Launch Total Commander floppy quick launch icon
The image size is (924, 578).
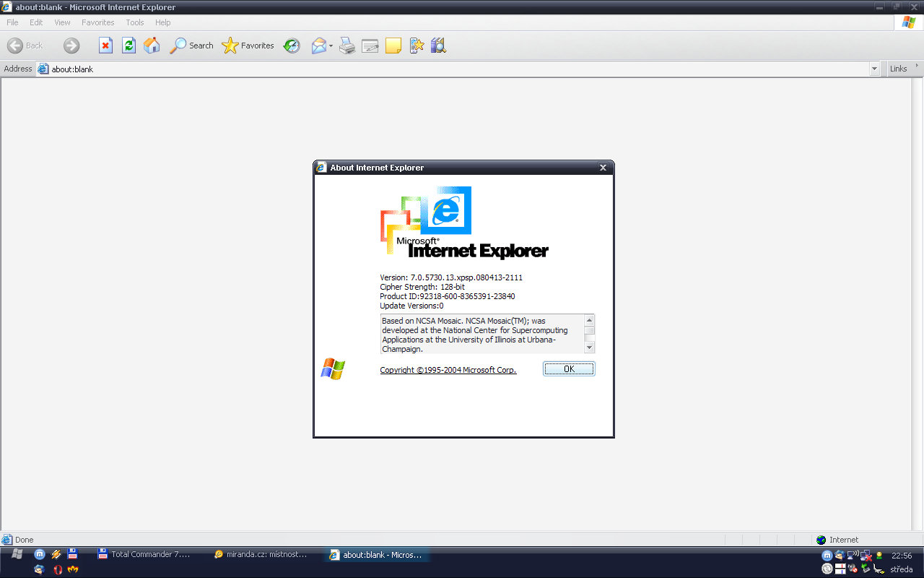coord(72,555)
